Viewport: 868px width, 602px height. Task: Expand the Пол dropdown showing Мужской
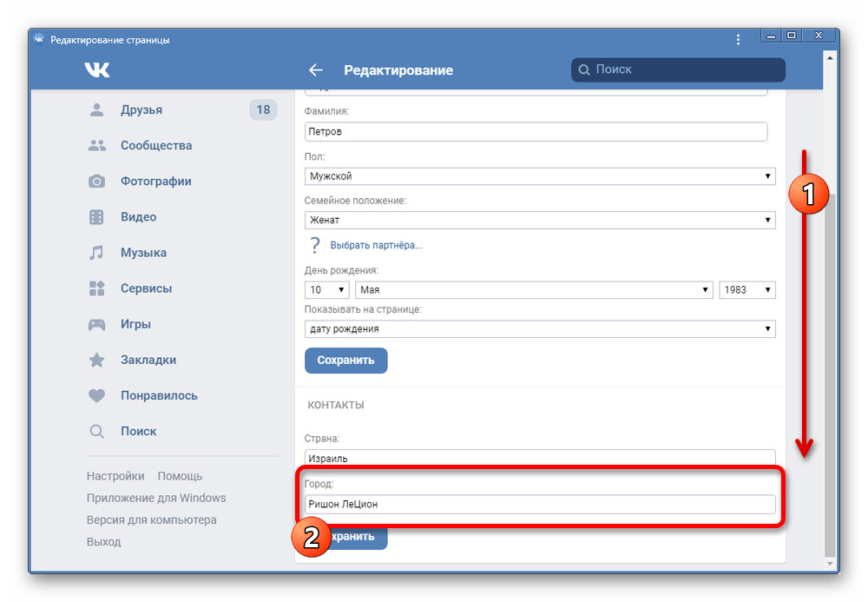[x=540, y=176]
